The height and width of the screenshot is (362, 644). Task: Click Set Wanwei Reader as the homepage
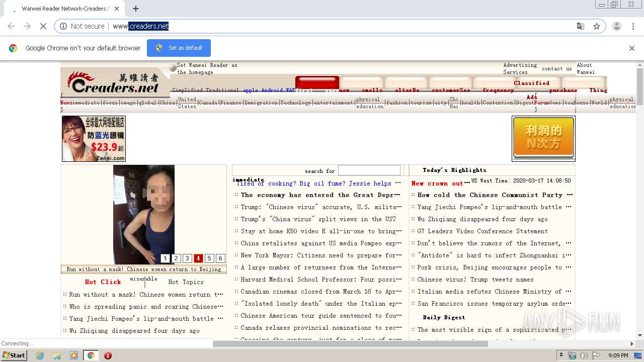tap(207, 68)
